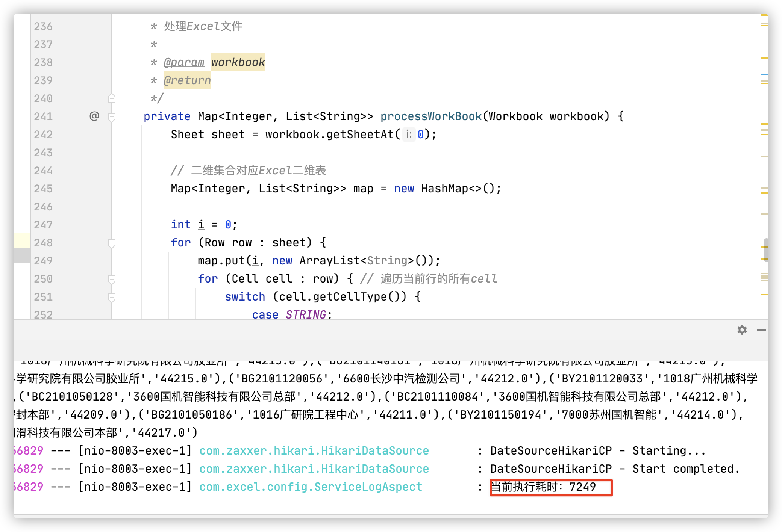Click the processWorkBook method name
Viewport: 782px width, 532px height.
[431, 116]
